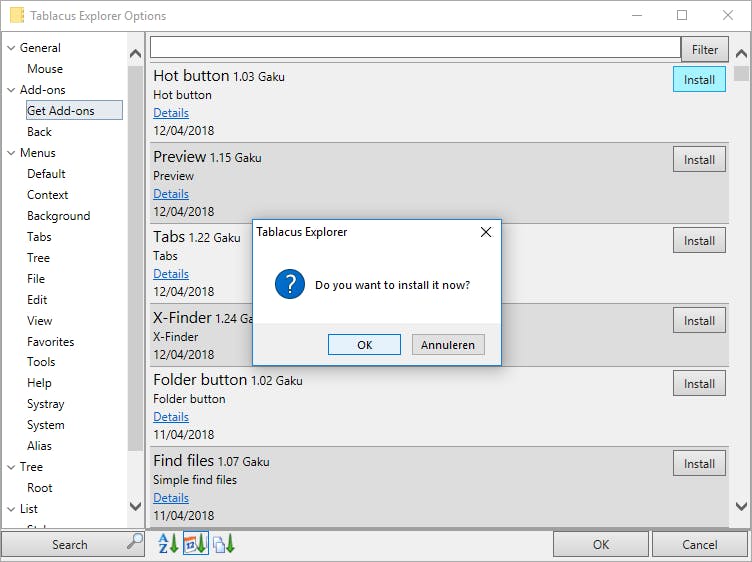Collapse the Tree section chevron
Image resolution: width=752 pixels, height=562 pixels.
coord(11,467)
